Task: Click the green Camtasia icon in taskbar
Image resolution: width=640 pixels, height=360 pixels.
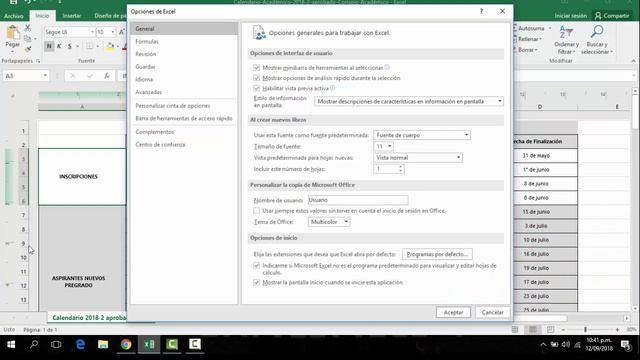Action: [172, 345]
